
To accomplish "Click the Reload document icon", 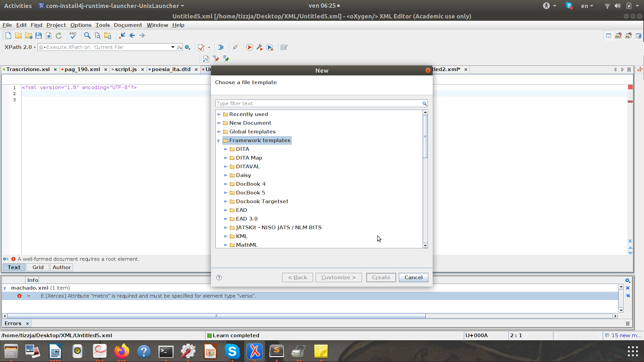I will pos(59,36).
